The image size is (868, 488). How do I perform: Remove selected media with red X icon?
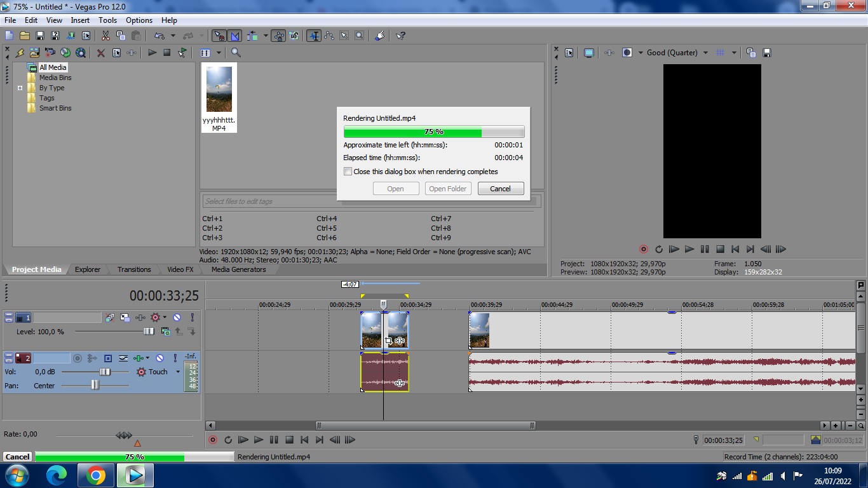point(100,53)
